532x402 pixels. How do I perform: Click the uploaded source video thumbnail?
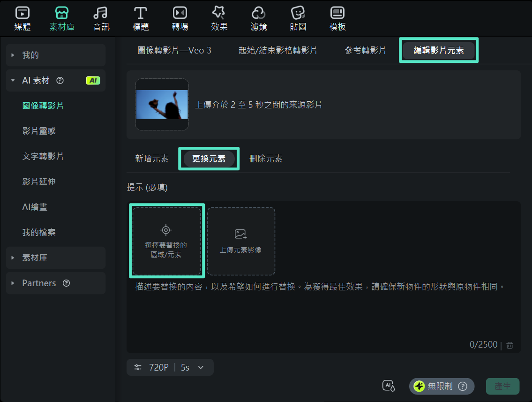[x=162, y=104]
